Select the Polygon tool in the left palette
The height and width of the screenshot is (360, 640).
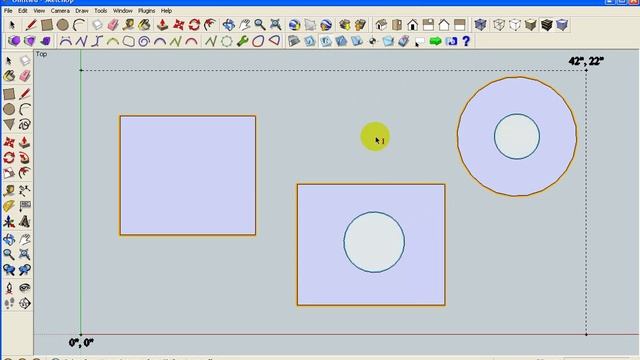tap(9, 124)
